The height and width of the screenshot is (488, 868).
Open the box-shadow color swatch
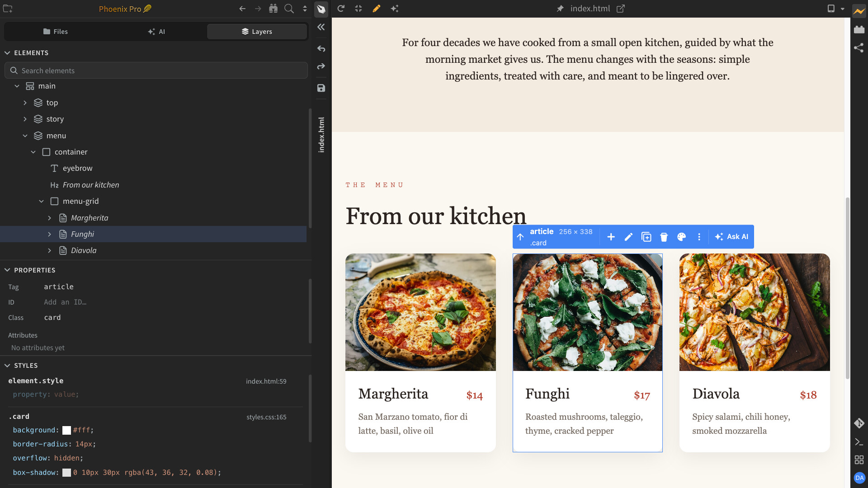66,473
